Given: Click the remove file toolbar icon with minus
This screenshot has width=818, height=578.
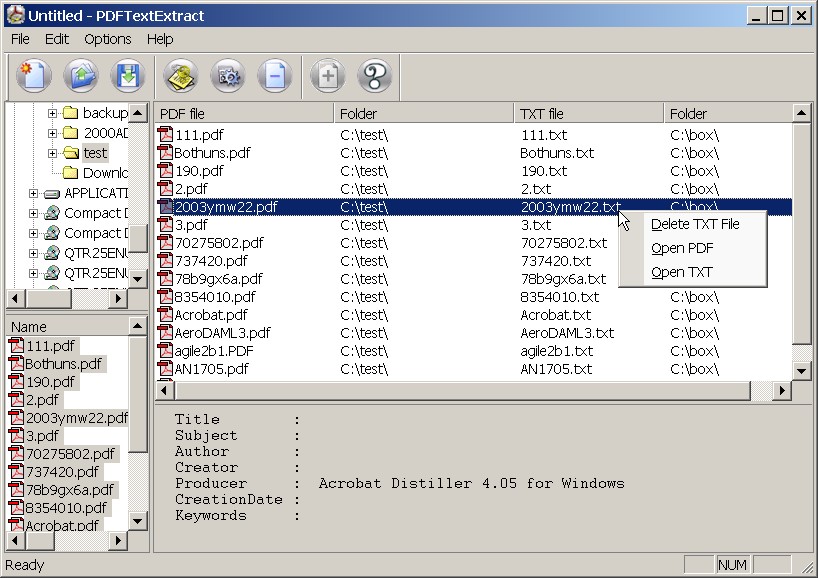Looking at the screenshot, I should [275, 76].
